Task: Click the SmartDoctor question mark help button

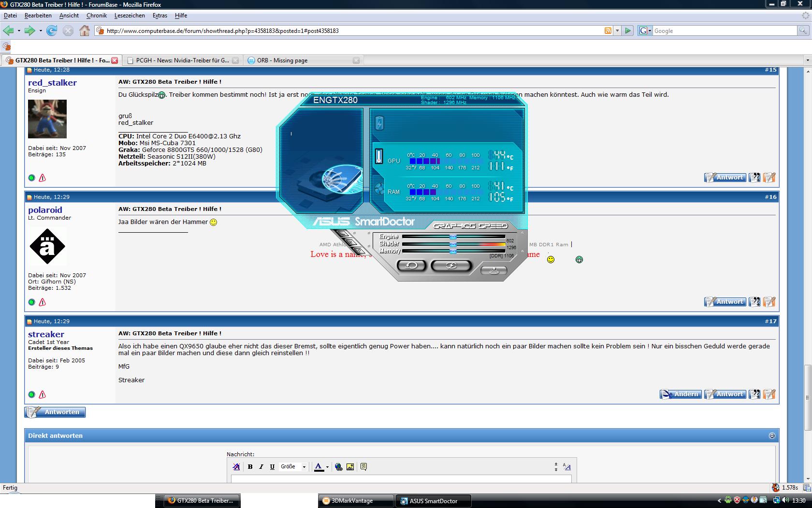Action: 360,251
